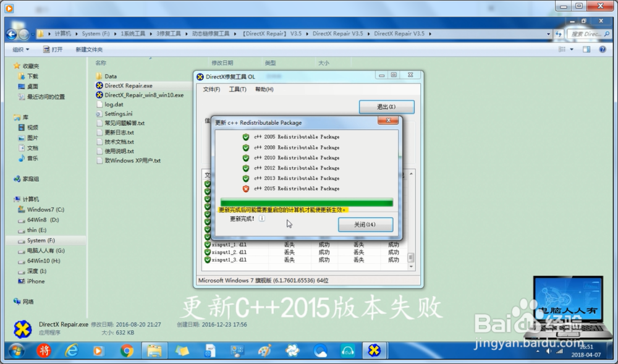Select 家庭组 in sidebar
Image resolution: width=618 pixels, height=364 pixels.
(x=26, y=179)
